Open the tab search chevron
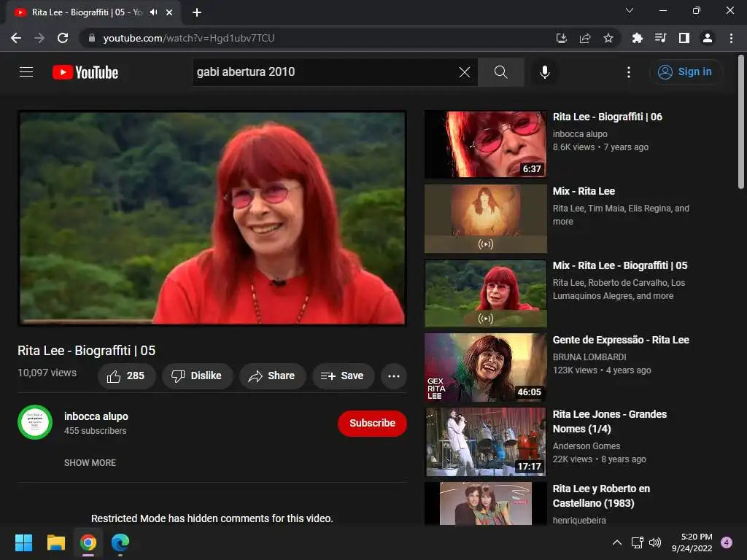The height and width of the screenshot is (560, 747). [x=630, y=10]
